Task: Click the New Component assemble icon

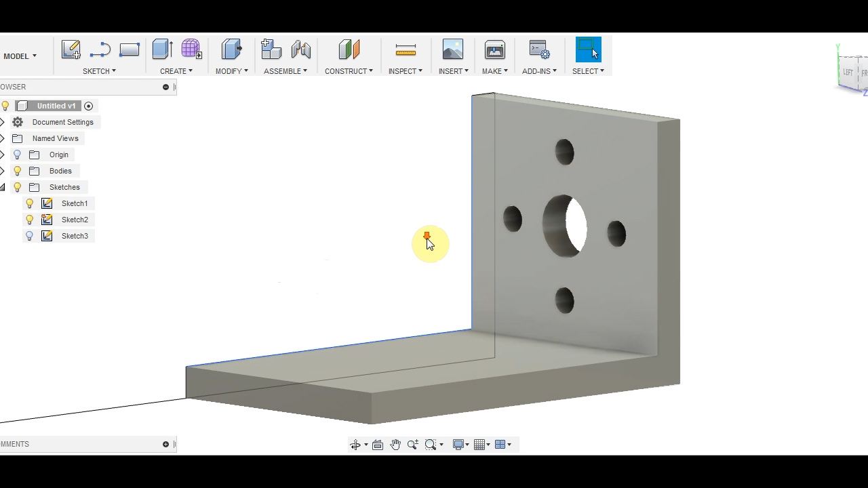Action: tap(271, 49)
